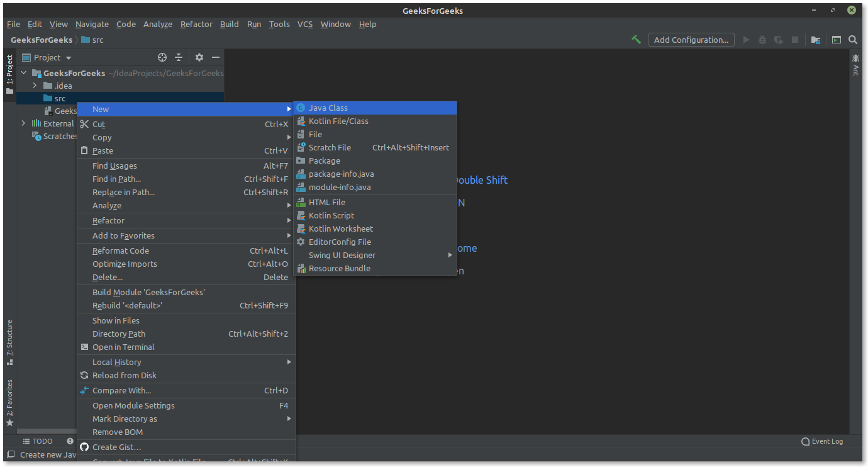
Task: Click the Build project hammer icon
Action: point(637,40)
